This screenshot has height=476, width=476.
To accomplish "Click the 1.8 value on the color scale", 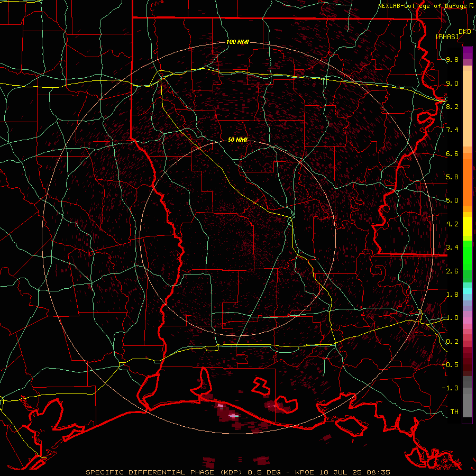I will coord(452,295).
